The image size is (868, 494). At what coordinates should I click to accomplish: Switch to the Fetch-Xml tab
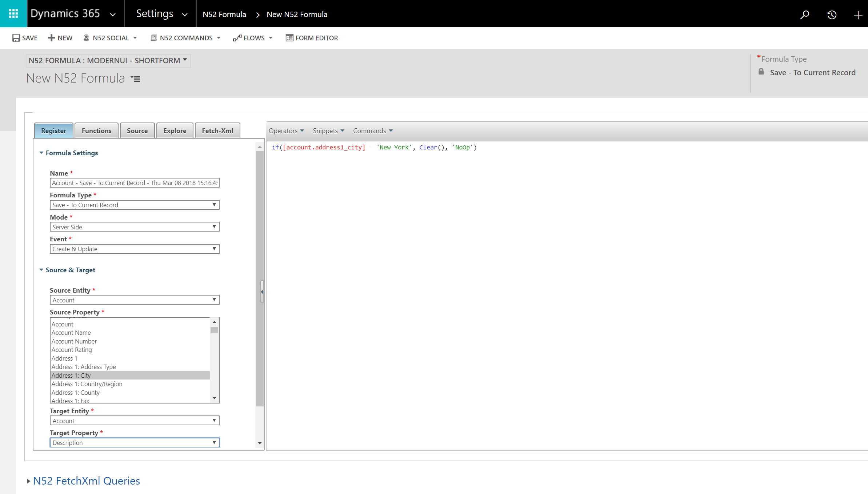tap(217, 130)
